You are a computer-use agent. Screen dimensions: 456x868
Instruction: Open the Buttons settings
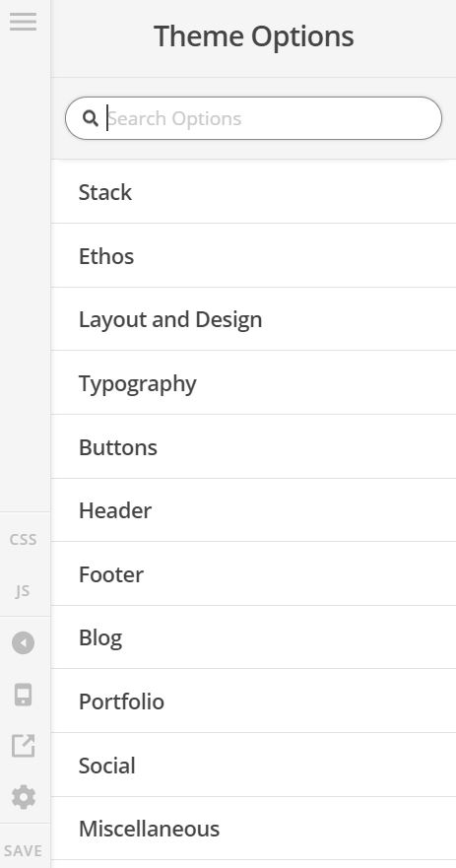[x=253, y=446]
